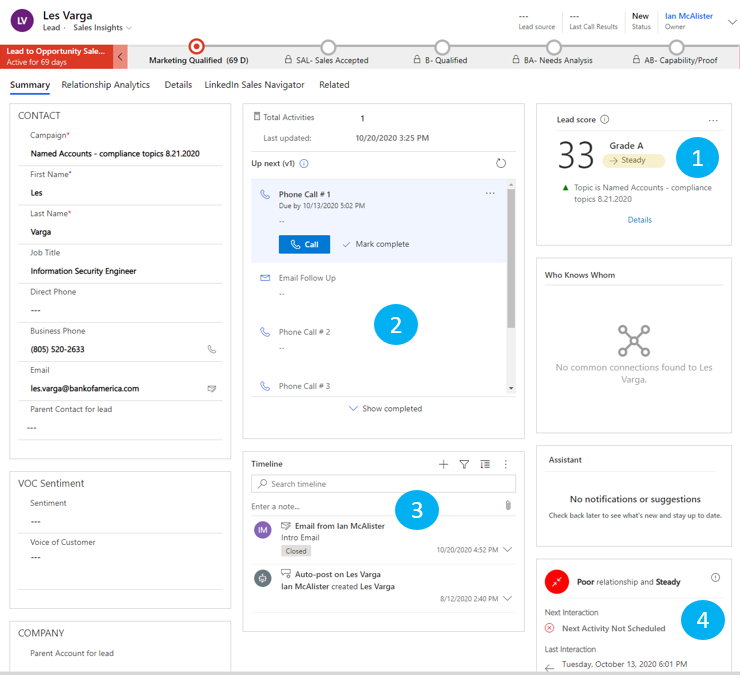Click the Lead score info icon

tap(604, 120)
